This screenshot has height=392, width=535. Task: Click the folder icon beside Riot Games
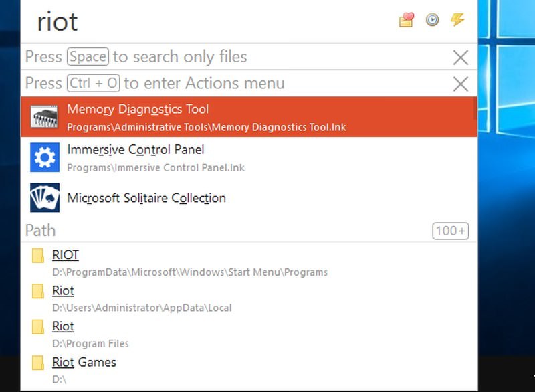tap(39, 363)
